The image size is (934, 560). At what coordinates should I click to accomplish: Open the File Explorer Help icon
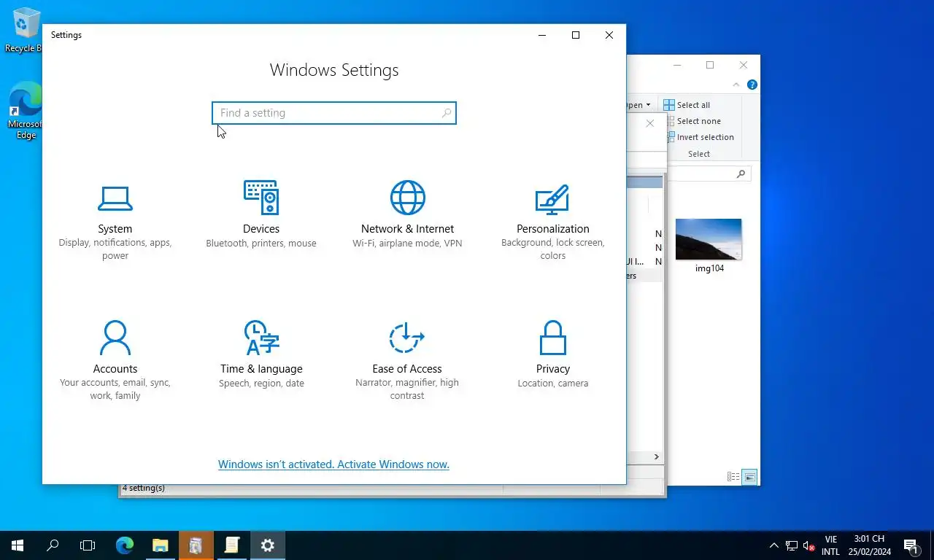tap(752, 85)
